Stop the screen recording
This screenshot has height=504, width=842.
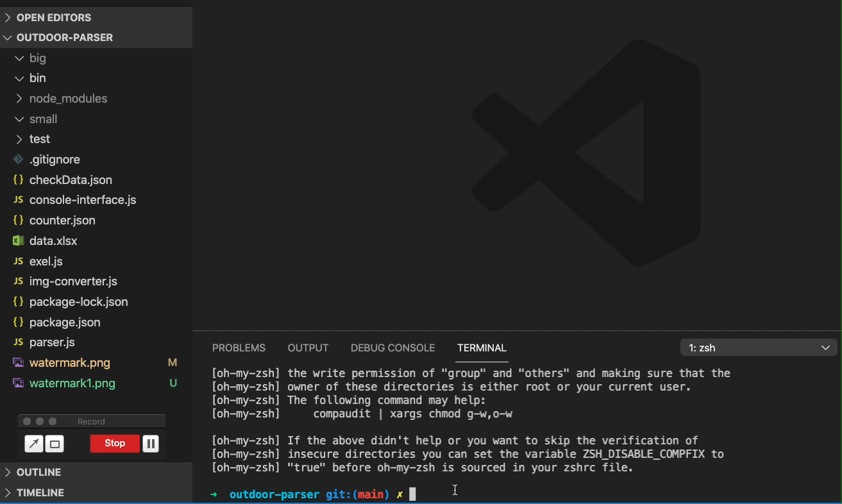[x=115, y=443]
